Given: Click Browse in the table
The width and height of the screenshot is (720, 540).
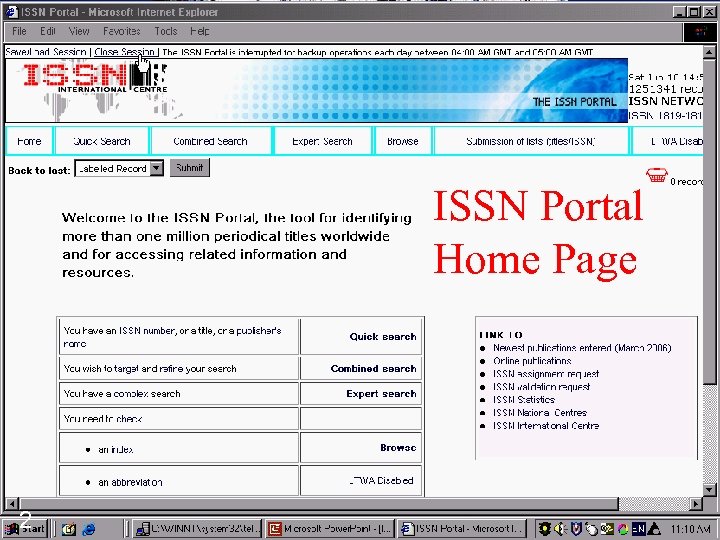Looking at the screenshot, I should (x=398, y=447).
